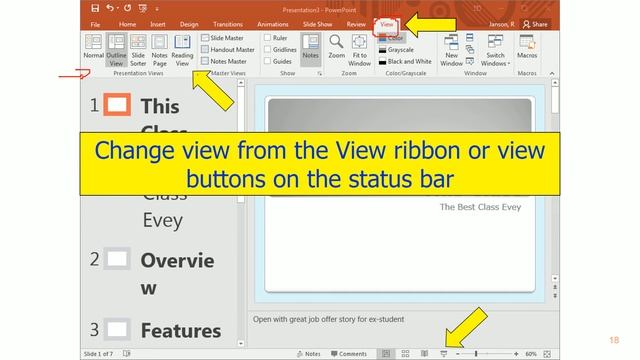Click the Share button
The image size is (640, 360).
tap(535, 24)
